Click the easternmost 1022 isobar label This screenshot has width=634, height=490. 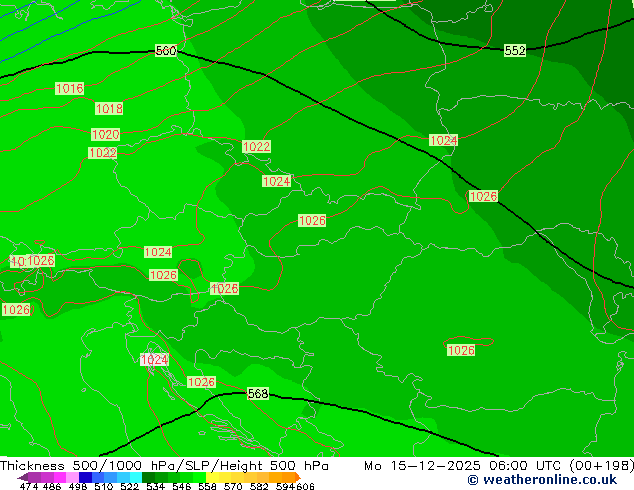[256, 146]
